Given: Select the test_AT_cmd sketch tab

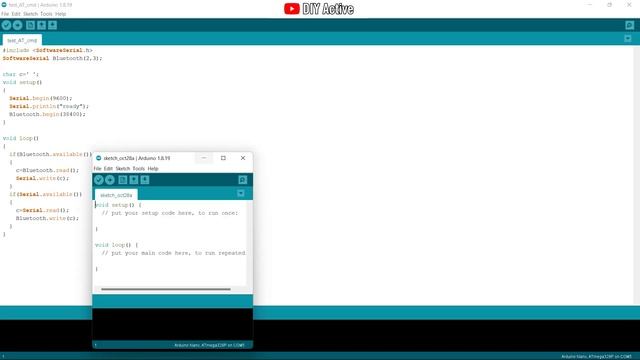Looking at the screenshot, I should pos(22,40).
